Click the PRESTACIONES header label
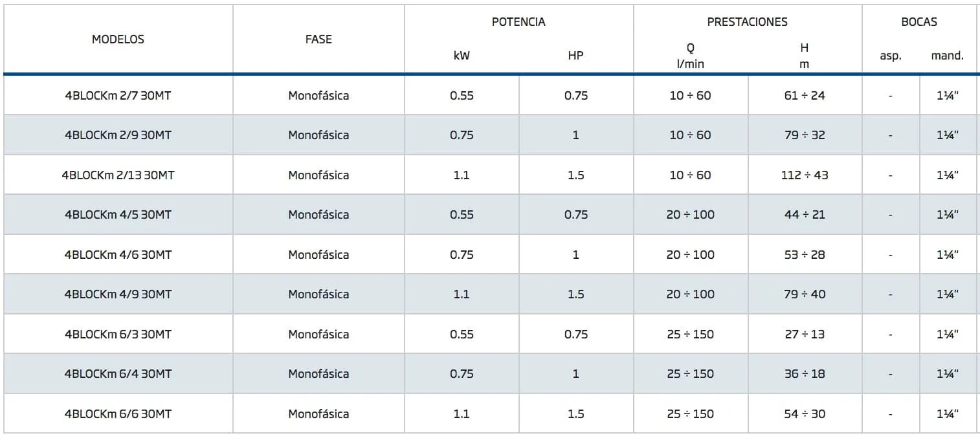 coord(747,22)
